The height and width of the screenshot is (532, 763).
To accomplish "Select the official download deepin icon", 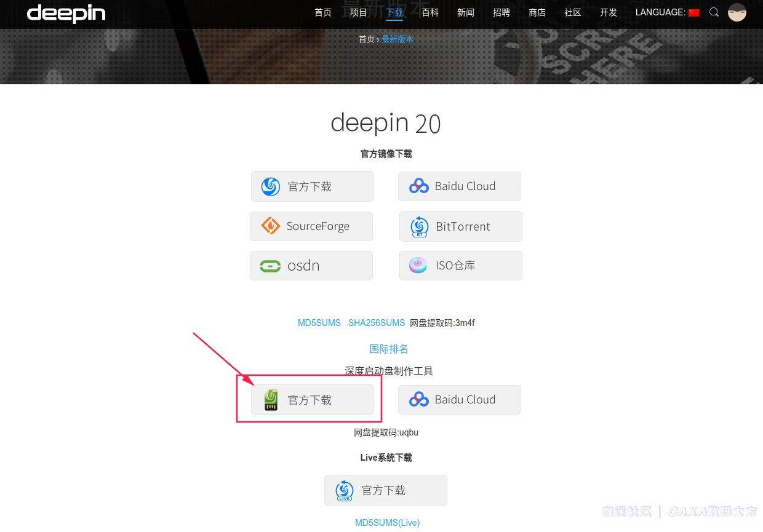I will click(x=271, y=186).
